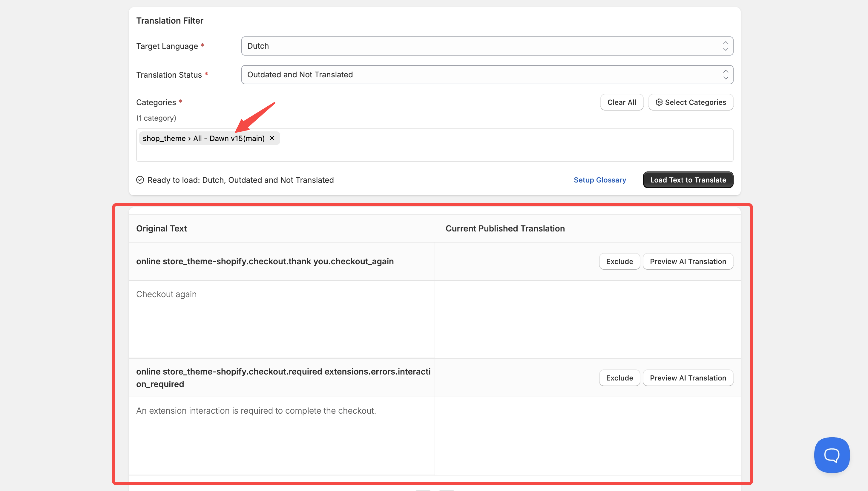Click the gear icon in Select Categories
Screen dimensions: 868x491
[x=659, y=102]
